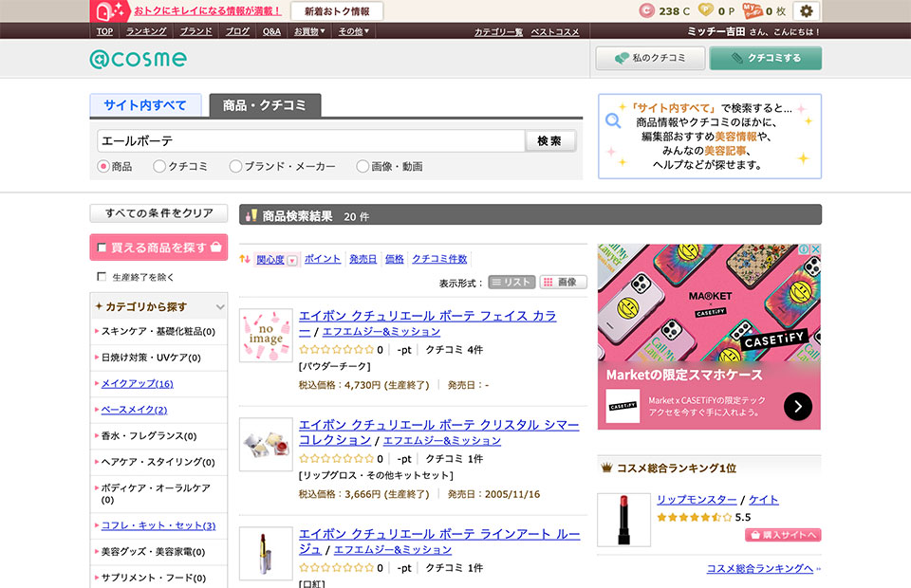Open ラインアート ルージュ product link

pos(439,542)
